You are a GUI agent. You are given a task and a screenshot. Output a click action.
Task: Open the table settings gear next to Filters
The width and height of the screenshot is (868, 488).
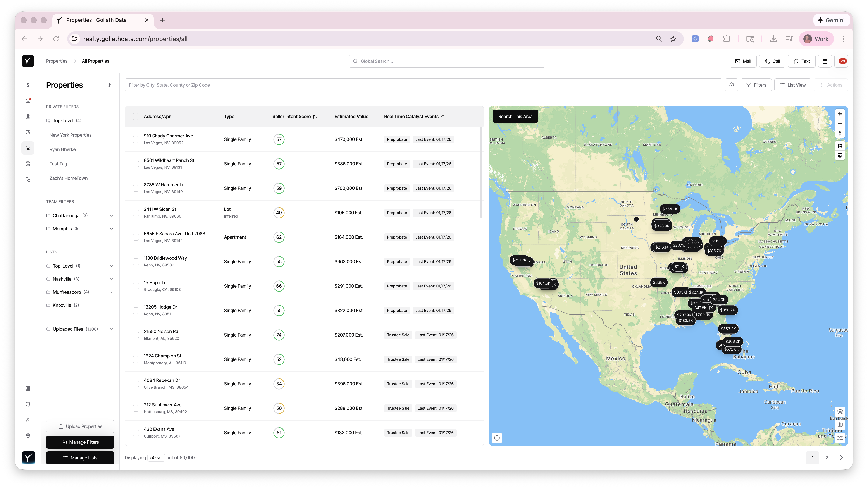(732, 85)
